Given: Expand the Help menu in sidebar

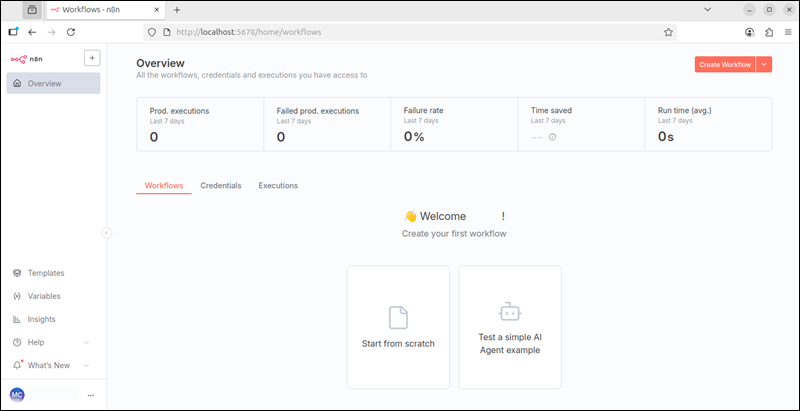Looking at the screenshot, I should [x=53, y=342].
